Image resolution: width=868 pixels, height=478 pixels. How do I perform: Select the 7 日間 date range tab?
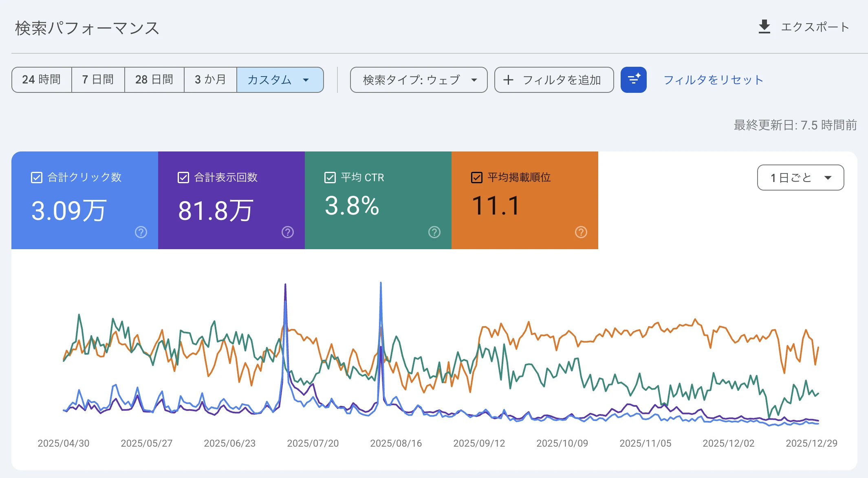tap(98, 79)
